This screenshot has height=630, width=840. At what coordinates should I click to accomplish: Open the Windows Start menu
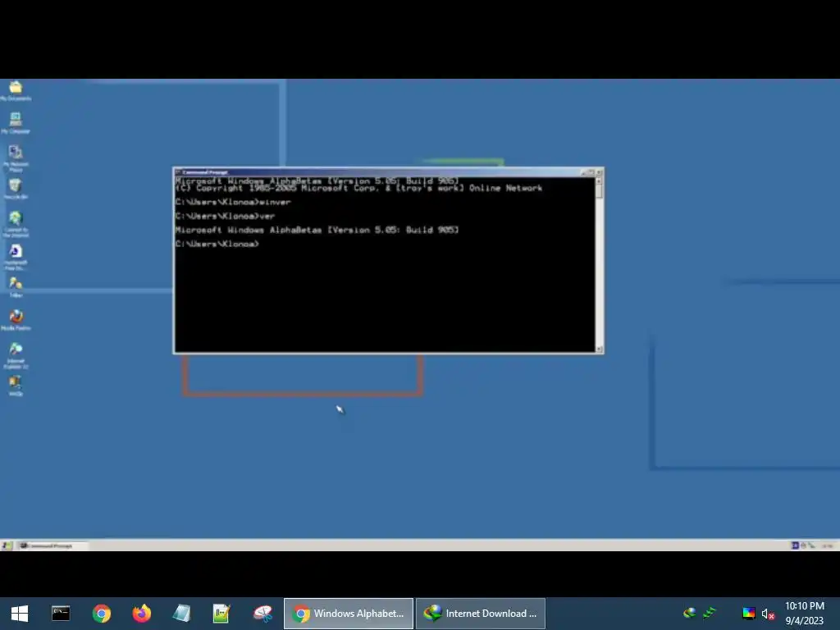click(20, 614)
